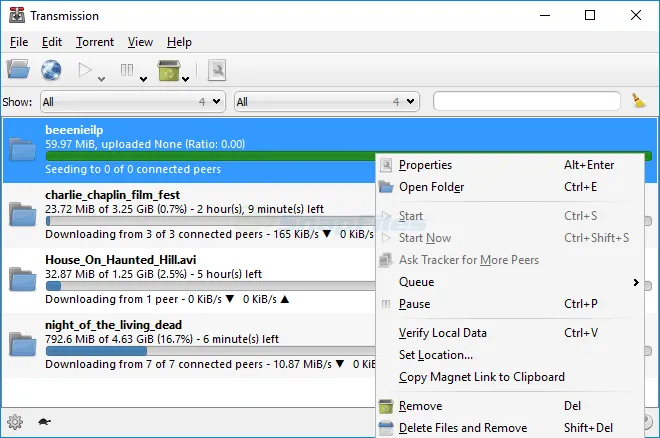The image size is (660, 438).
Task: Select the charlie_chaplin_film_fest torrent title
Action: (112, 195)
